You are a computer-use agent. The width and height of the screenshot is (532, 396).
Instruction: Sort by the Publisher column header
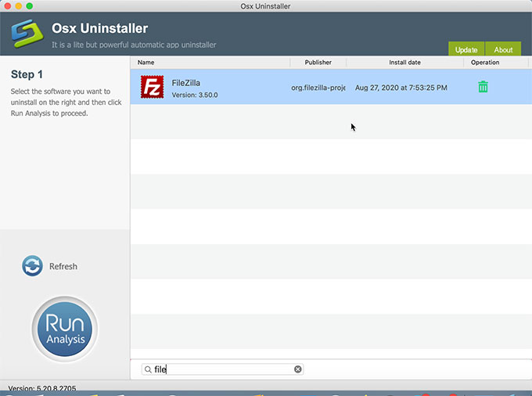pos(318,63)
